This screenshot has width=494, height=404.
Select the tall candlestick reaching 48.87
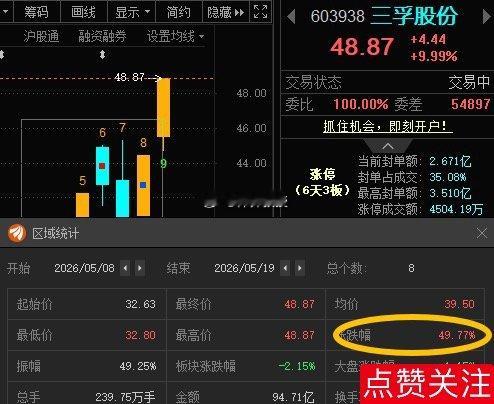coord(163,107)
